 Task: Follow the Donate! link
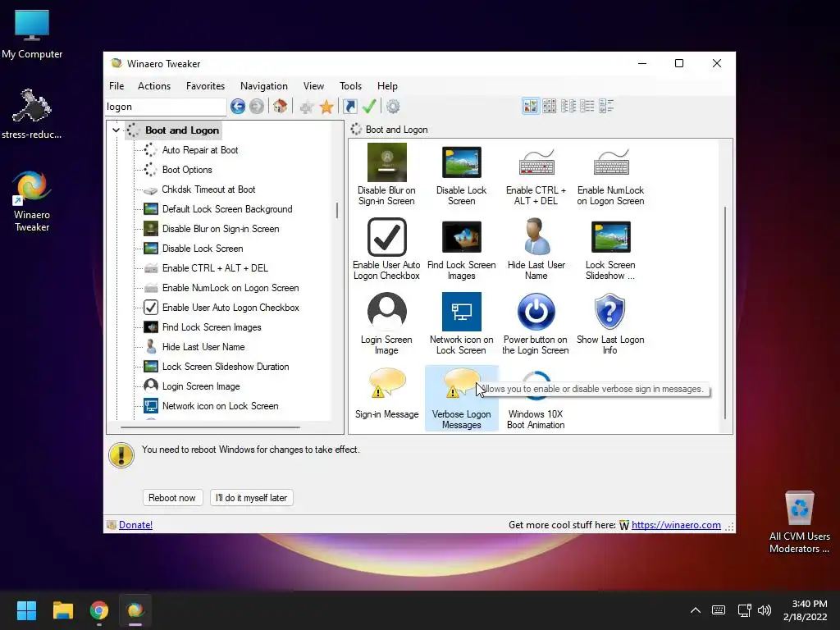135,525
